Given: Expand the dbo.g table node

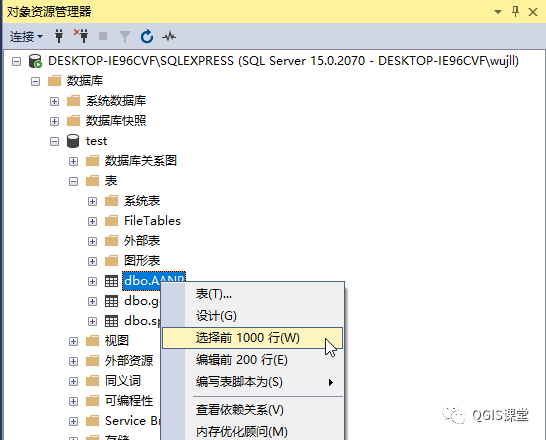Looking at the screenshot, I should (92, 301).
